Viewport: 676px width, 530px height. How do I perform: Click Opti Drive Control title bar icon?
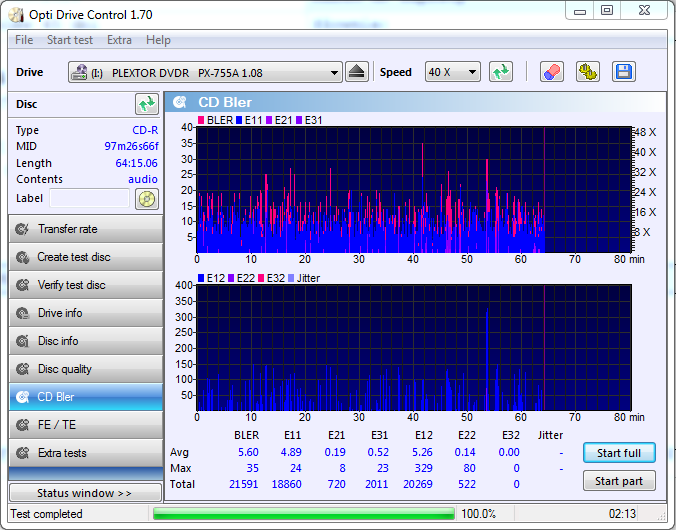16,15
